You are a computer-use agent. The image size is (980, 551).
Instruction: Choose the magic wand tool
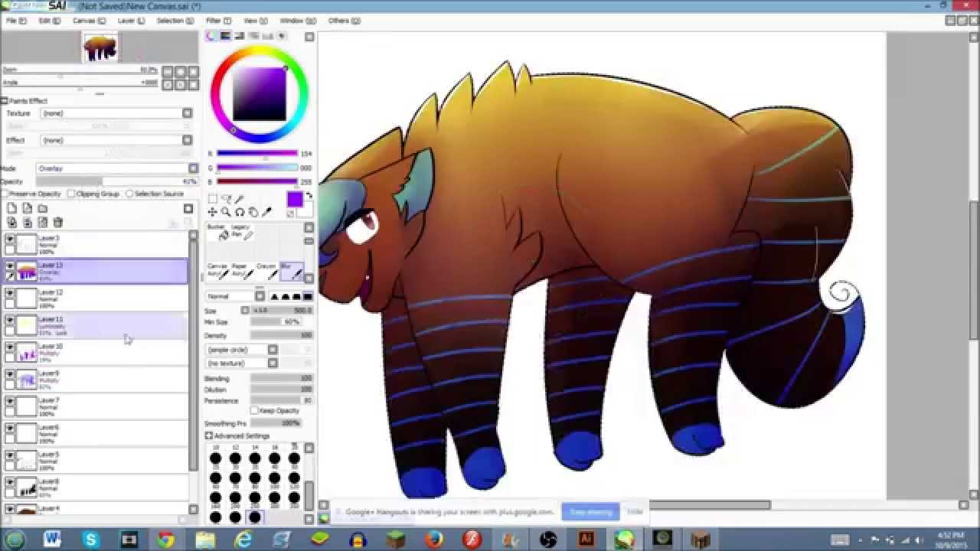[240, 200]
